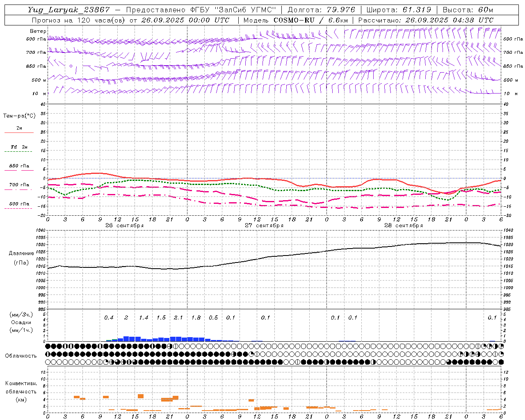Select the ФГБУ "ЗапСиб УГМС" provider text
The image size is (525, 420).
233,10
